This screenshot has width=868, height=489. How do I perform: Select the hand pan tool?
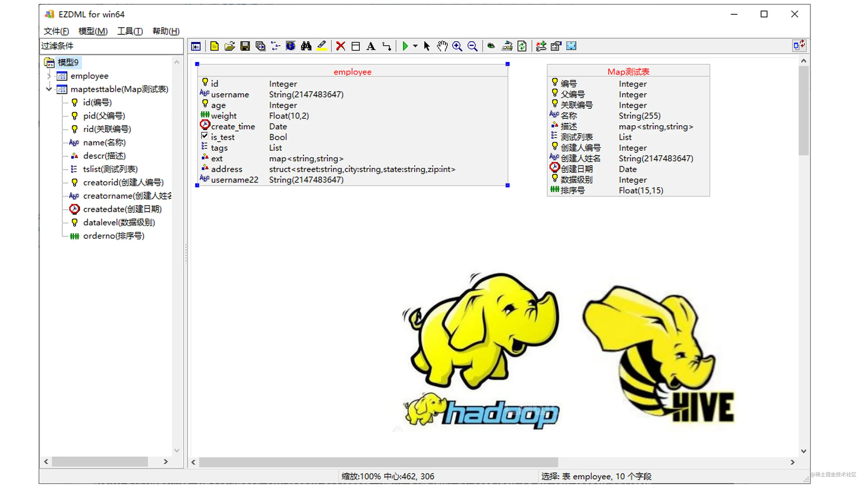pyautogui.click(x=442, y=46)
